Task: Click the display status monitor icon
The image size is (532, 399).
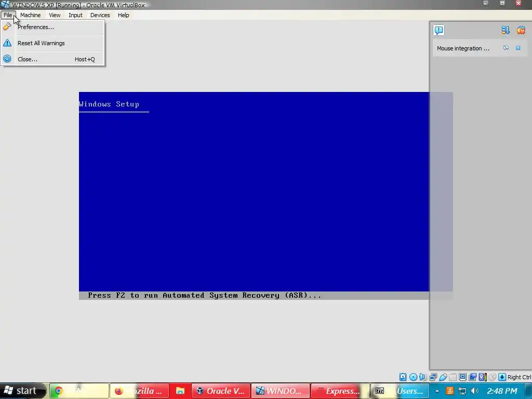Action: (x=462, y=377)
